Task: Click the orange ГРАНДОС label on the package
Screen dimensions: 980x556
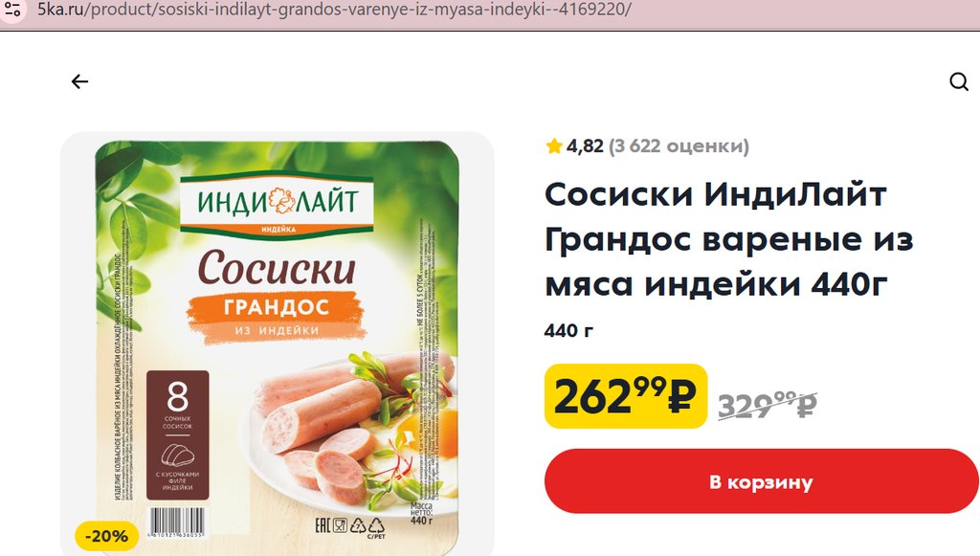Action: [x=277, y=307]
